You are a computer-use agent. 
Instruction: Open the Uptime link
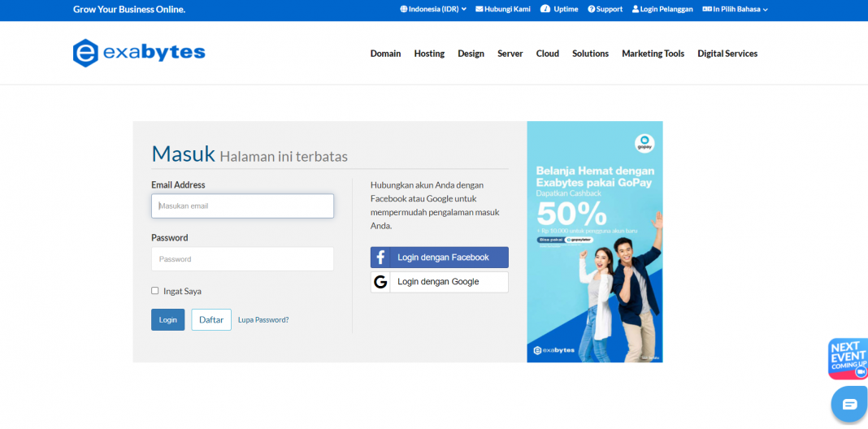coord(559,10)
